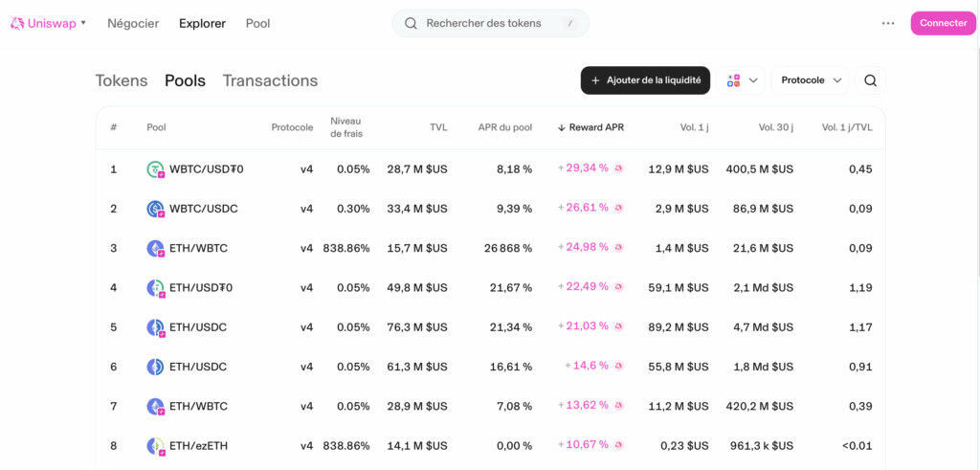980x470 pixels.
Task: Click the reward icon beside 24,98 %
Action: point(619,248)
